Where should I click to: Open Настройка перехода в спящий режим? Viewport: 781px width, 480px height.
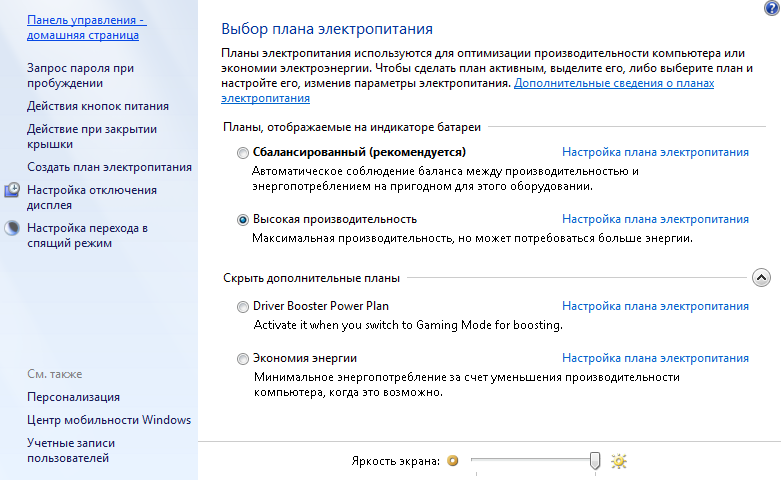pos(87,236)
